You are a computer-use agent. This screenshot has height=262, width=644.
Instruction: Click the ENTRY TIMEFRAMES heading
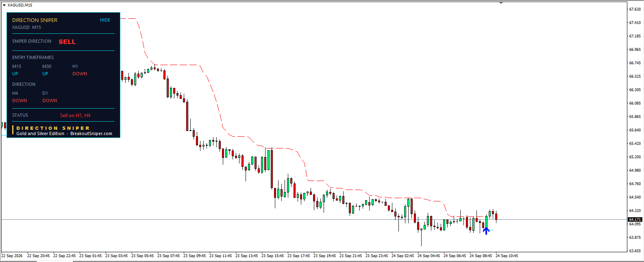point(33,57)
